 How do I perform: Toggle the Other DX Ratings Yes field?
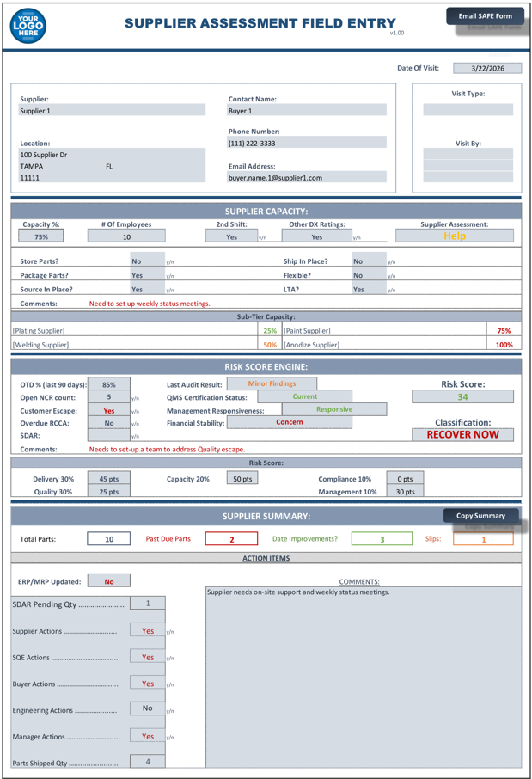(x=317, y=236)
